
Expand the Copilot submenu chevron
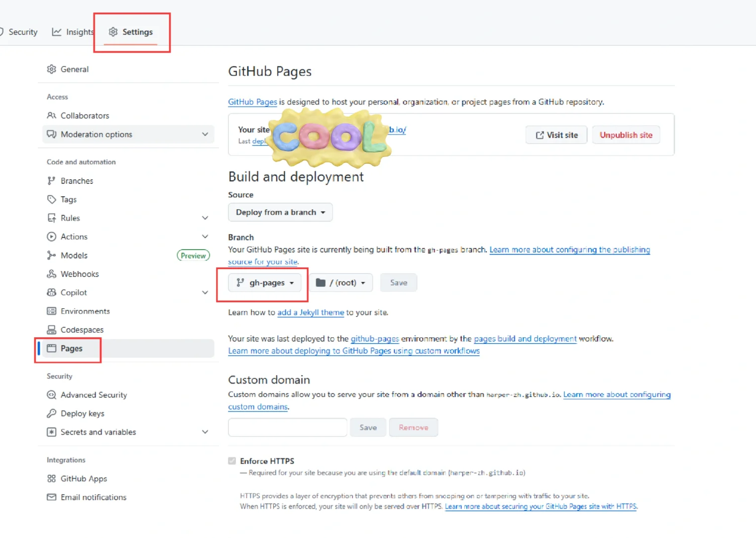click(x=205, y=292)
